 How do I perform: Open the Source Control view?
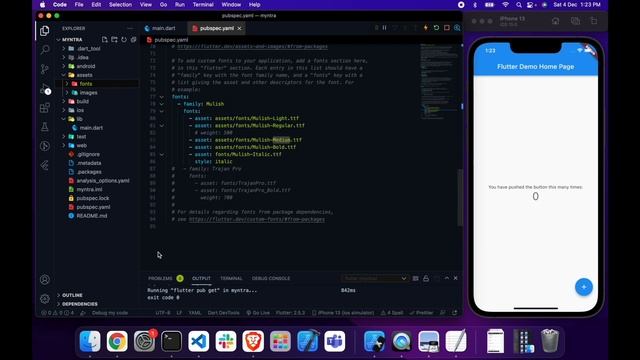coord(44,69)
